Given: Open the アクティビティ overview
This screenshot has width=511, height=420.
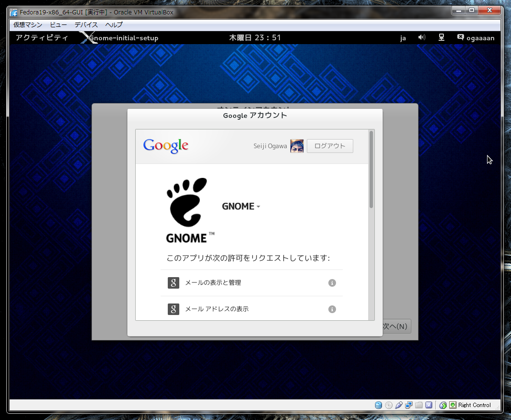Looking at the screenshot, I should 42,38.
